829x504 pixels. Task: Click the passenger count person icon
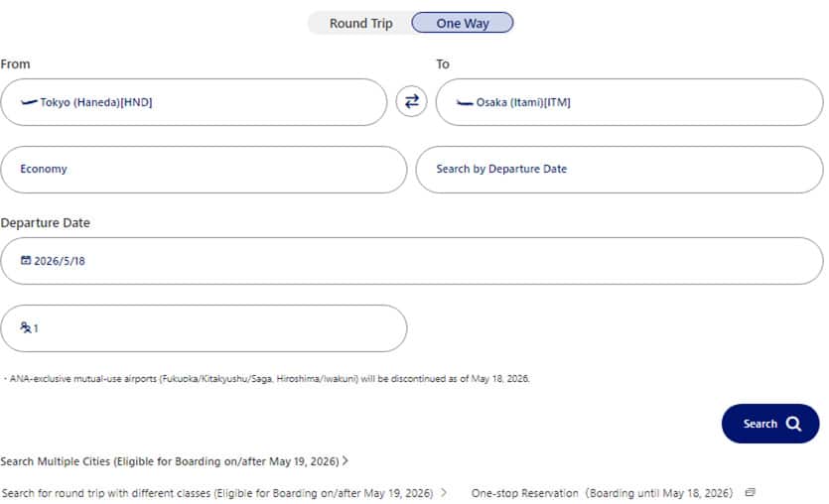[x=26, y=327]
